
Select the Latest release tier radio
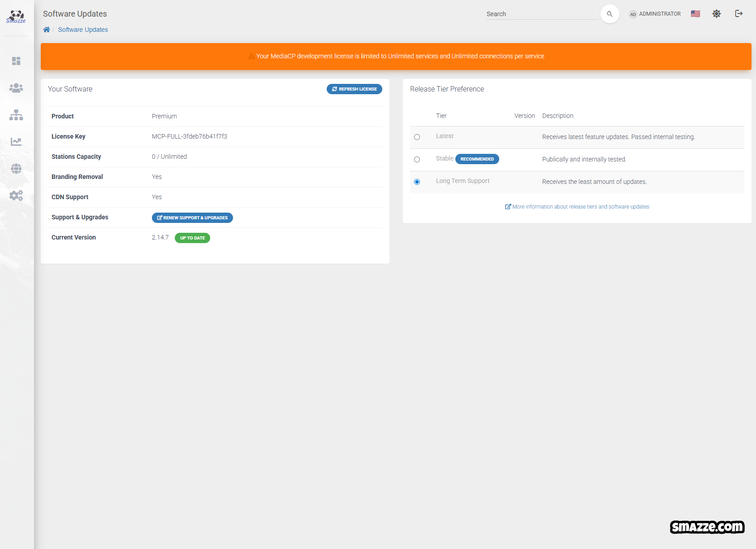pyautogui.click(x=417, y=137)
